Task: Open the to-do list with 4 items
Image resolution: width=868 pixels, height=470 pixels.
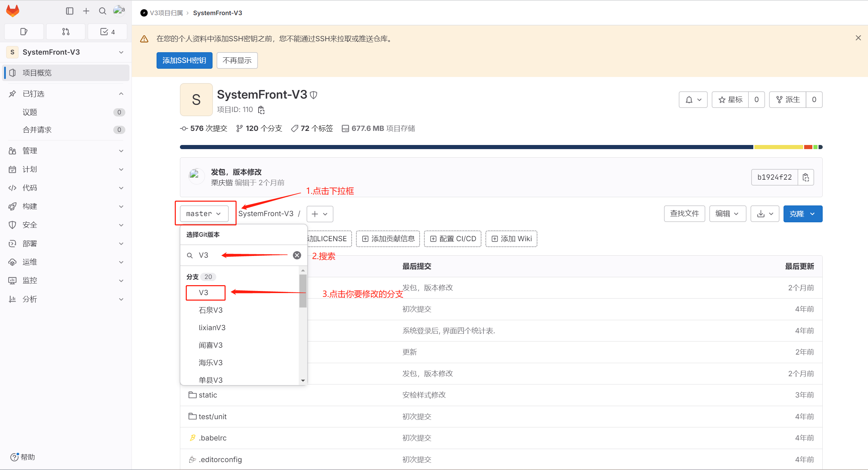Action: (x=107, y=32)
